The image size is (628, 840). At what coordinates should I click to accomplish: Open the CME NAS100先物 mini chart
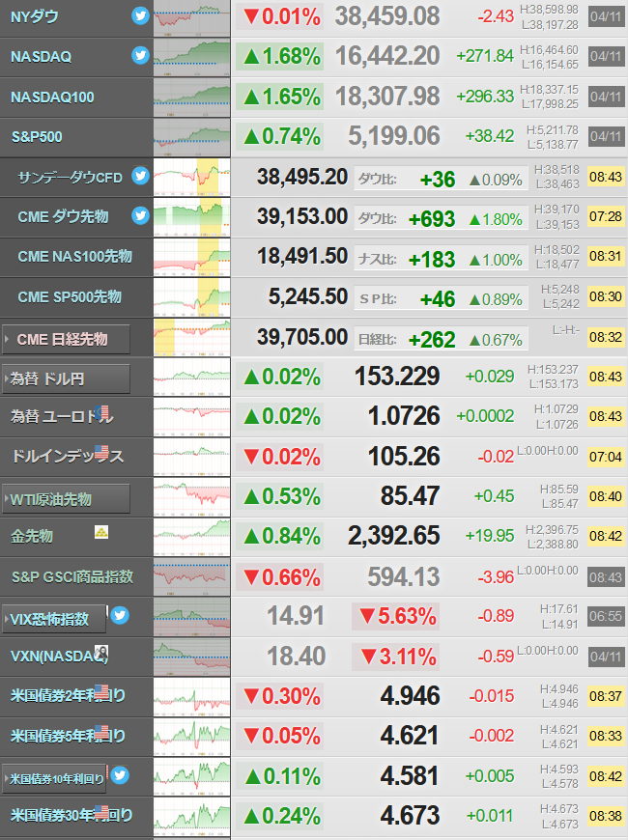click(192, 257)
